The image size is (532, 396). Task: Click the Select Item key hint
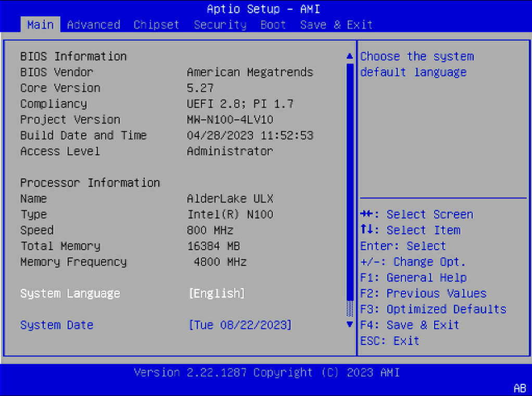[411, 230]
